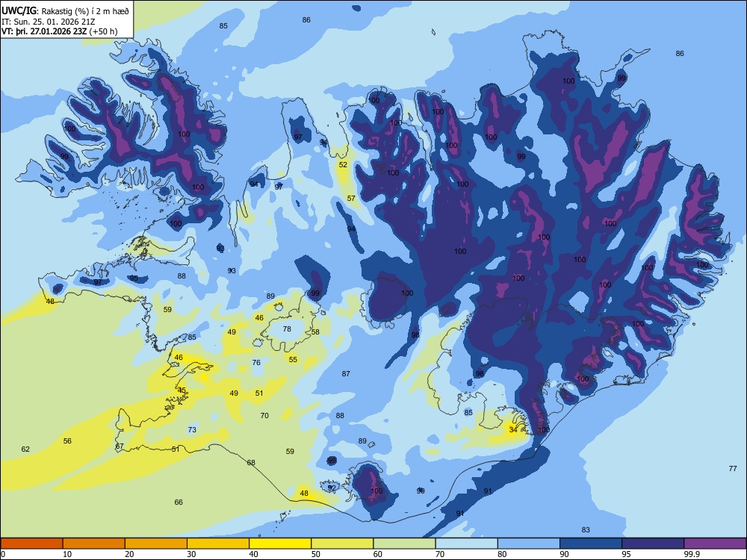The height and width of the screenshot is (560, 747).
Task: Click the 'IT: Sun. 25. 01. 2026 21Z' line
Action: pos(49,22)
